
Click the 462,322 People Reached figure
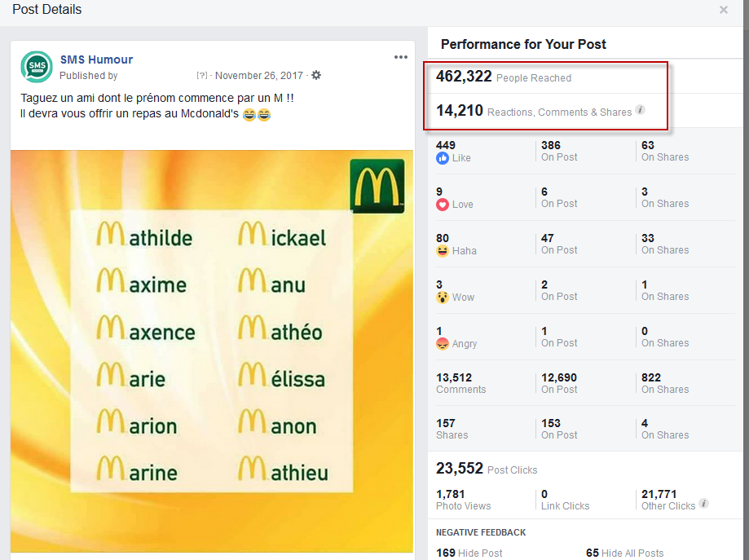pyautogui.click(x=464, y=77)
